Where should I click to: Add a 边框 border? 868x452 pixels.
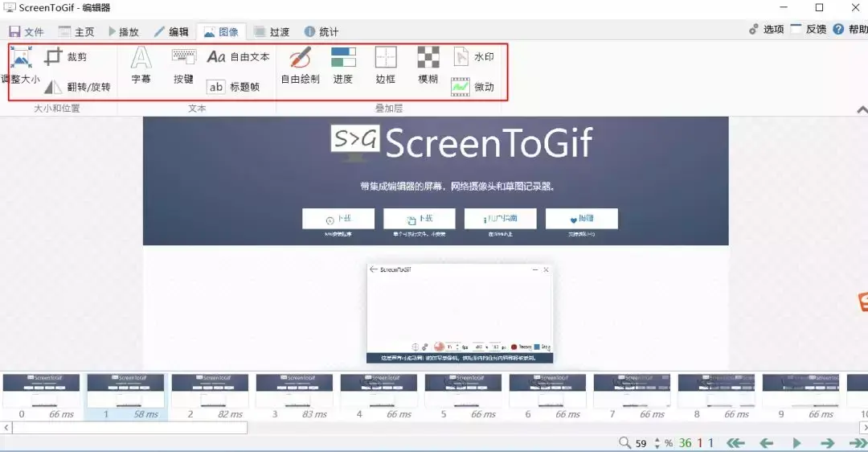tap(386, 65)
